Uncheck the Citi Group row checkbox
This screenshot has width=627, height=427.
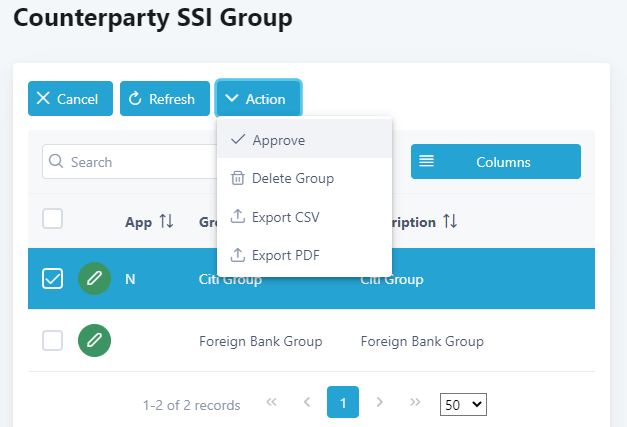[x=53, y=279]
